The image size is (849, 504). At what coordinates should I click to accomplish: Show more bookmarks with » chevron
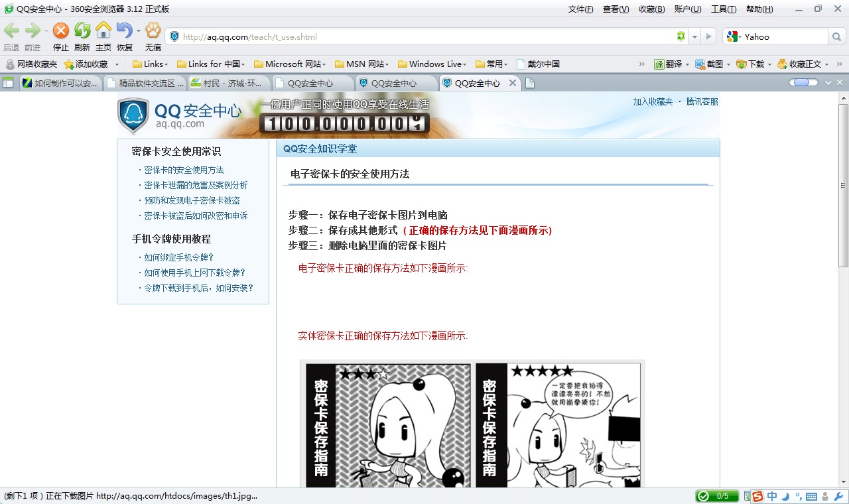click(x=641, y=64)
